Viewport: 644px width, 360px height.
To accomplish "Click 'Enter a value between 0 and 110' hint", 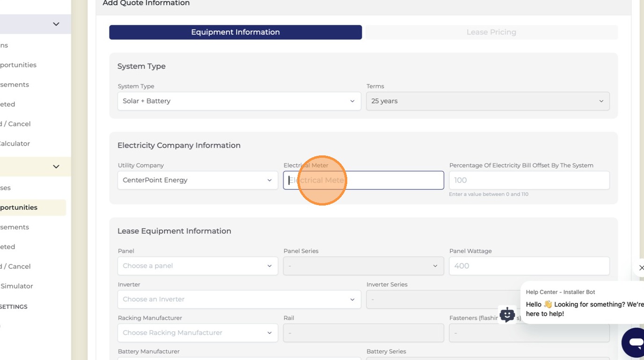I will (489, 194).
